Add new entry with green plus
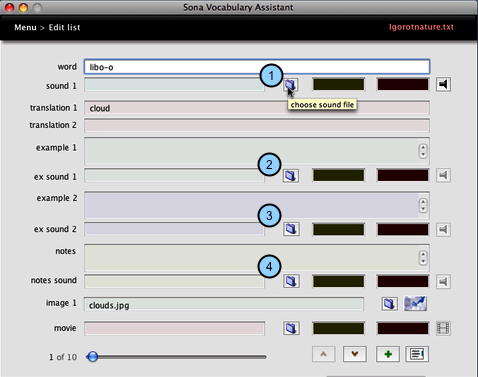478x377 pixels. click(388, 354)
